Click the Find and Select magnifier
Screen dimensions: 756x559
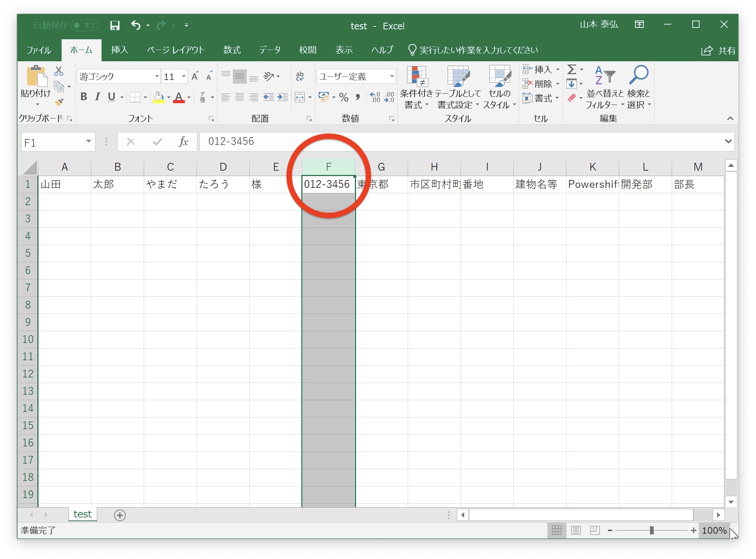(638, 75)
